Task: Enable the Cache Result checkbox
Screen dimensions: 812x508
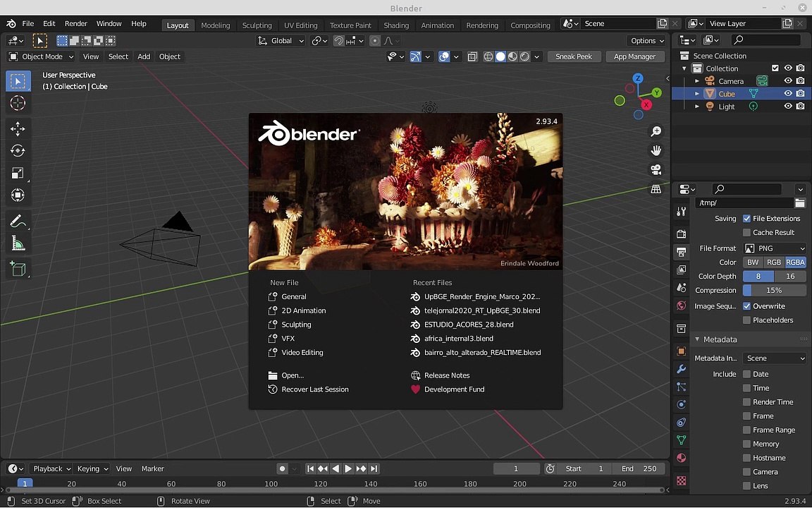Action: coord(746,233)
